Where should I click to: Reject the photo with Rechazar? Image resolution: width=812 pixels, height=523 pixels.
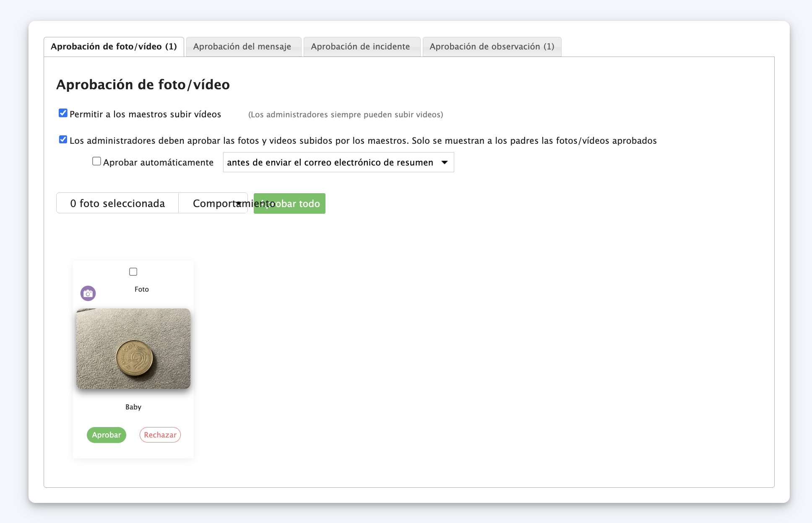(x=160, y=435)
